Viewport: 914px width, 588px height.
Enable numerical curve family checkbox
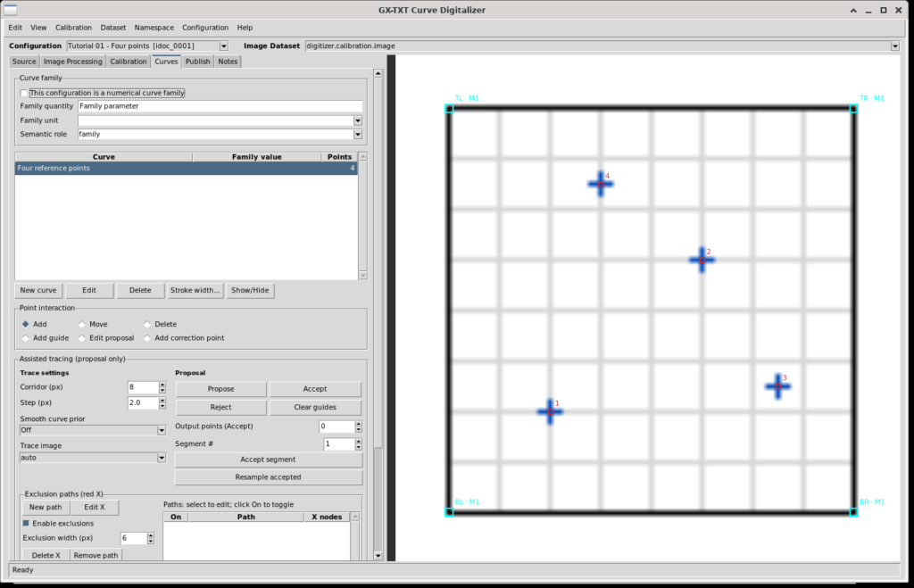24,93
